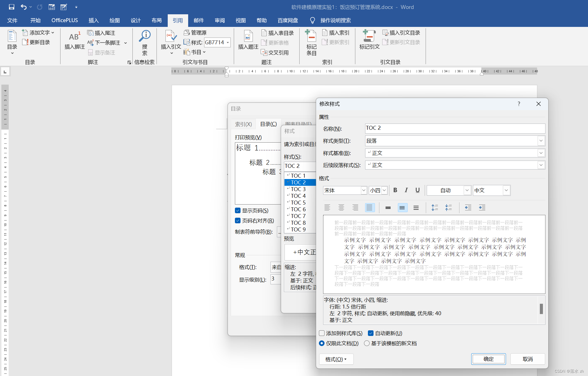Click 添加文字 in ribbon
Image resolution: width=588 pixels, height=376 pixels.
tap(38, 33)
